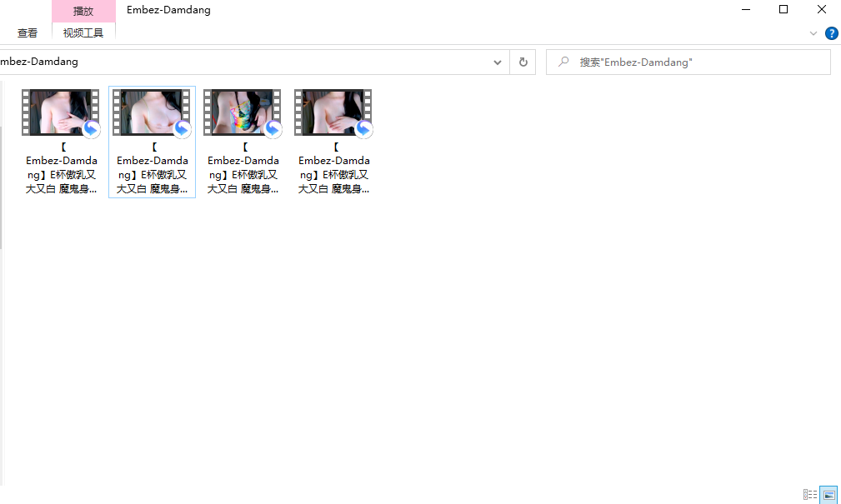Click the magnifier icon in the search box

(563, 62)
